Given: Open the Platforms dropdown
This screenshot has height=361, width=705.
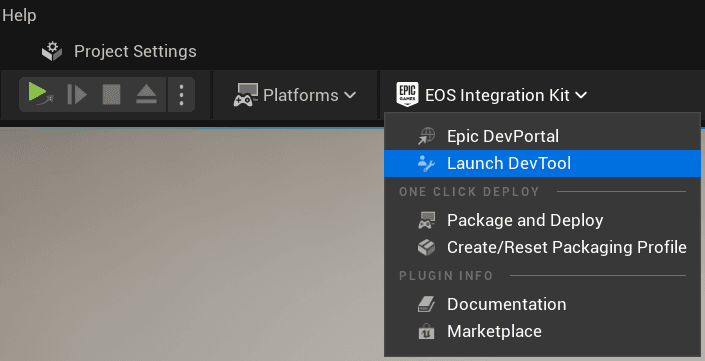Looking at the screenshot, I should pyautogui.click(x=294, y=95).
